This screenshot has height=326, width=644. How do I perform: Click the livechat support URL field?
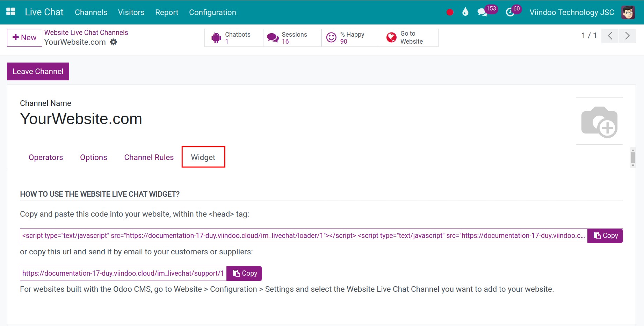pyautogui.click(x=123, y=274)
